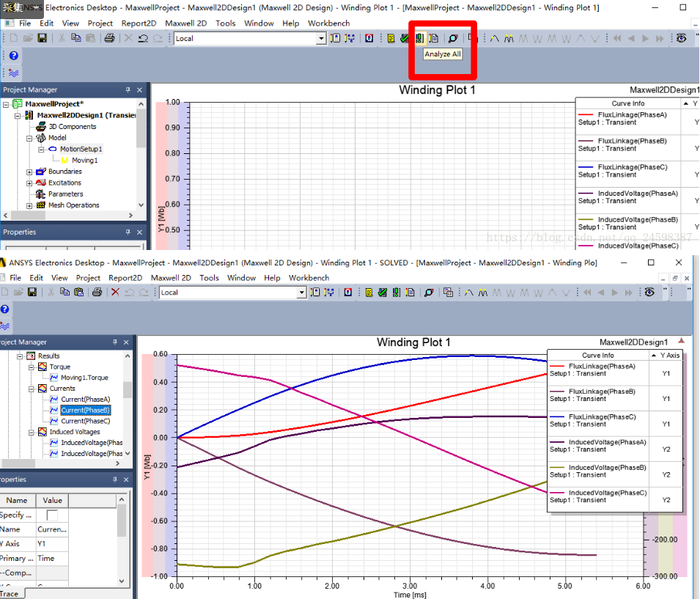
Task: Click Undo icon in upper window toolbar
Action: coord(143,38)
